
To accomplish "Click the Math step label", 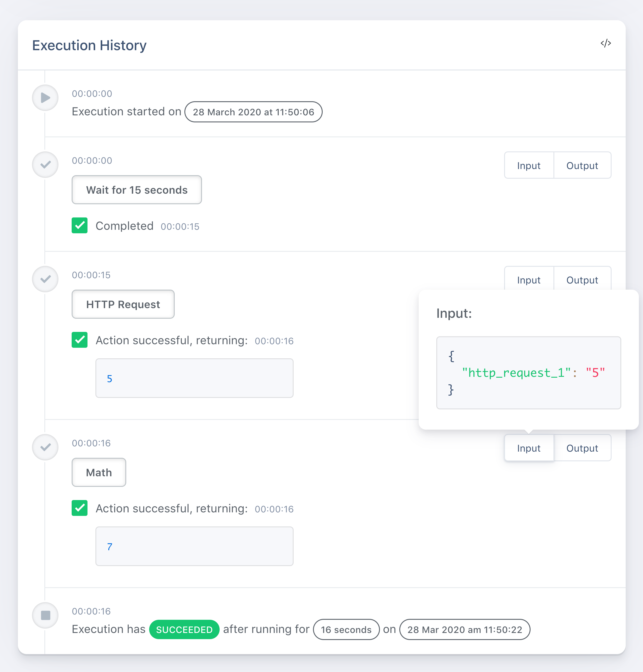I will [99, 472].
